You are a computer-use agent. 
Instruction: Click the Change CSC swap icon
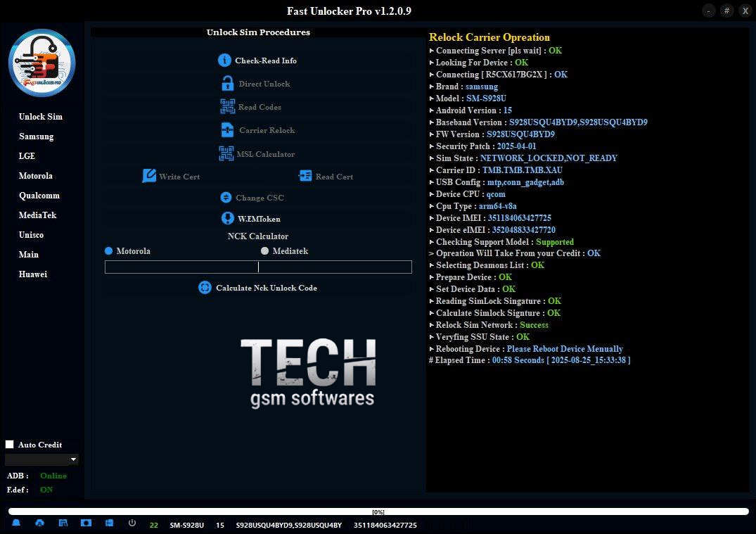click(226, 197)
